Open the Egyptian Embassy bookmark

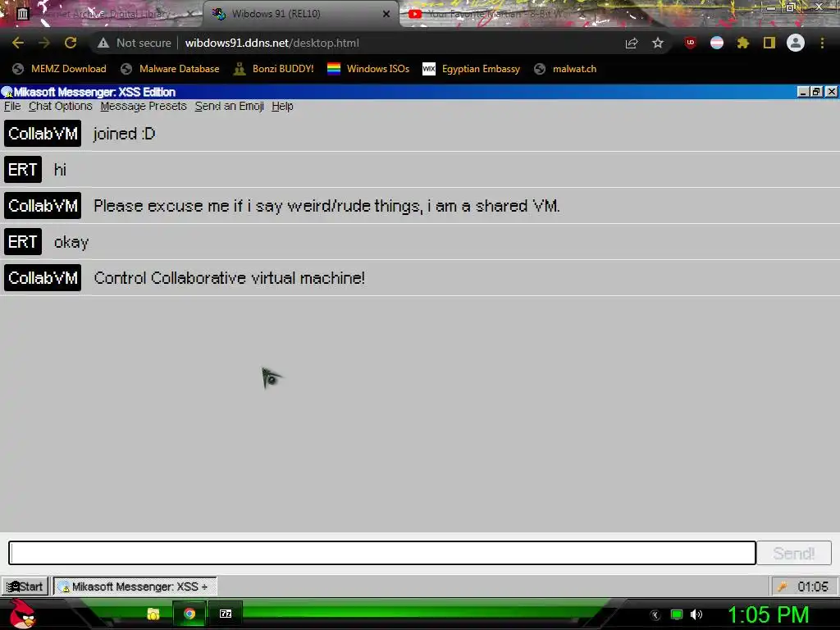point(472,69)
